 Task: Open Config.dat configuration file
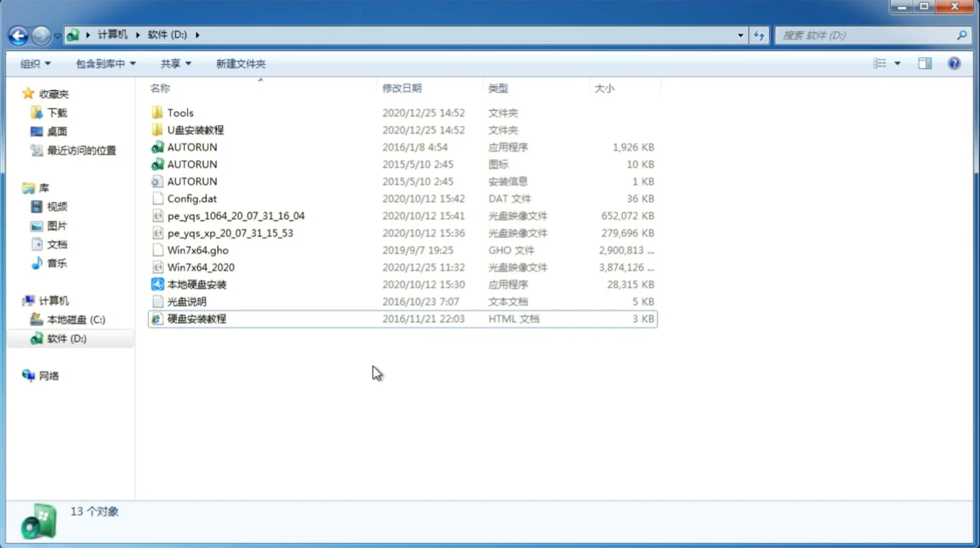(191, 198)
